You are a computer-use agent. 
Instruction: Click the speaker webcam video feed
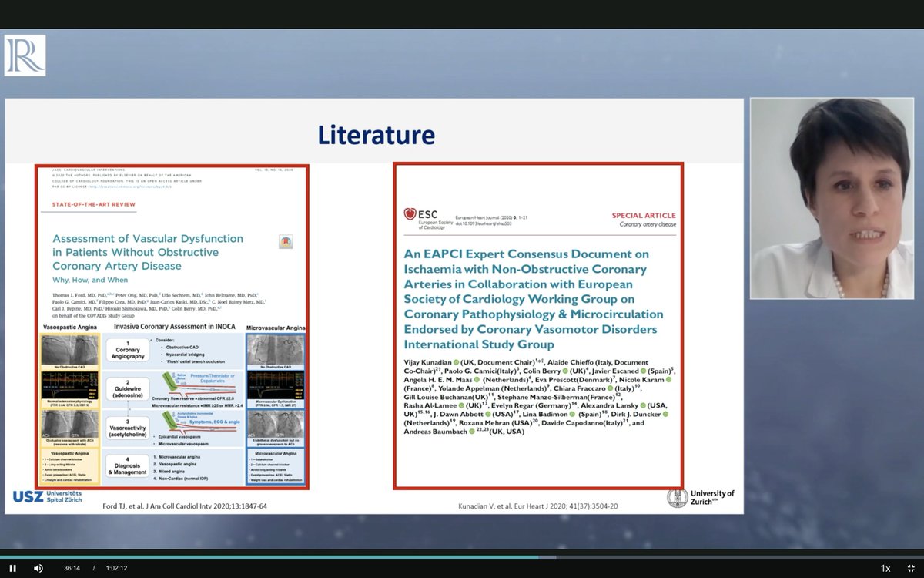pyautogui.click(x=832, y=198)
